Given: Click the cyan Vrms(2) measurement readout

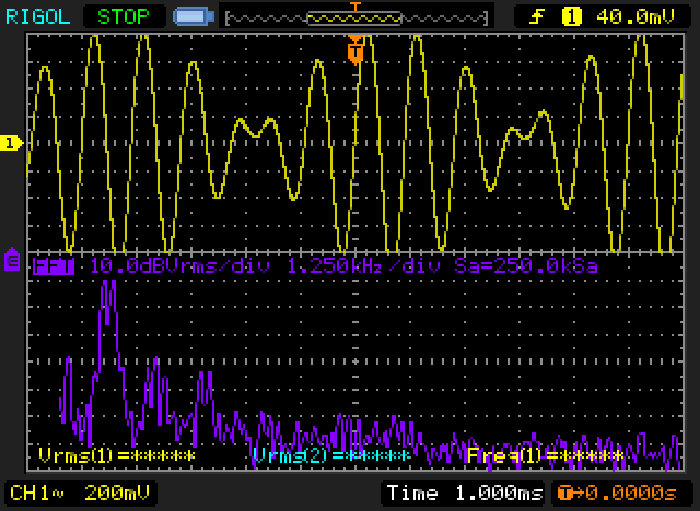Looking at the screenshot, I should (x=331, y=456).
